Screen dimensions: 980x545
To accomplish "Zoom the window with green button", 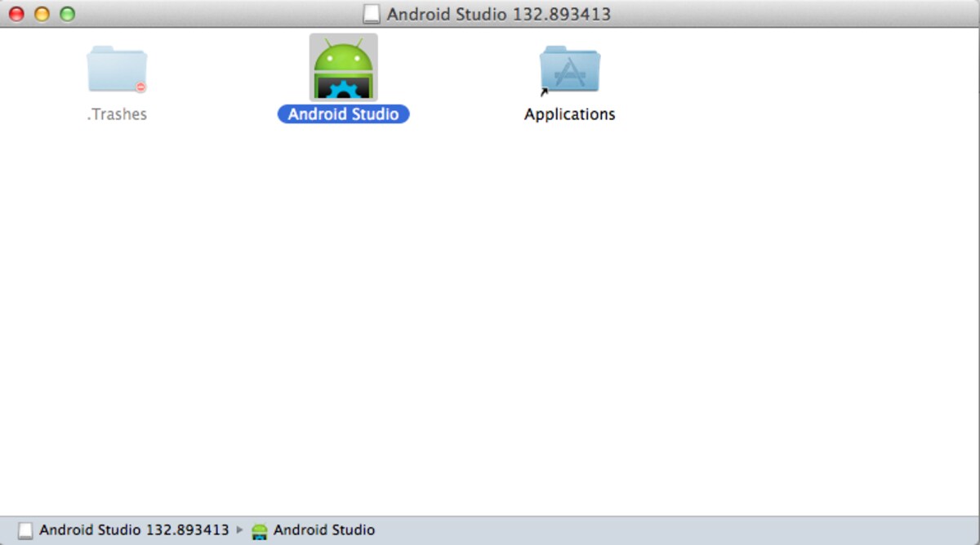I will pyautogui.click(x=68, y=14).
